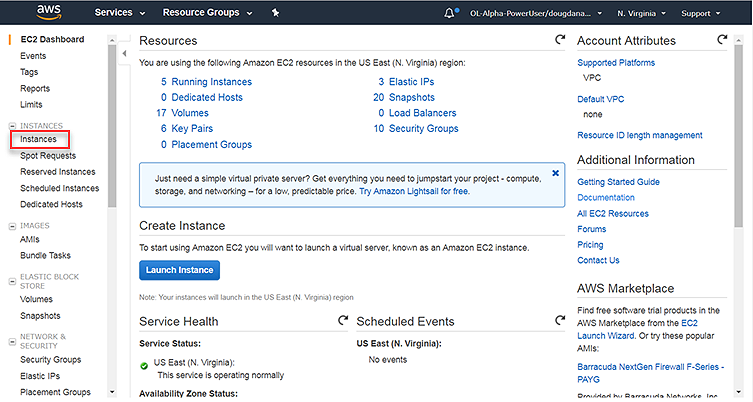Refresh the Account Attributes panel
753x402 pixels.
(722, 39)
